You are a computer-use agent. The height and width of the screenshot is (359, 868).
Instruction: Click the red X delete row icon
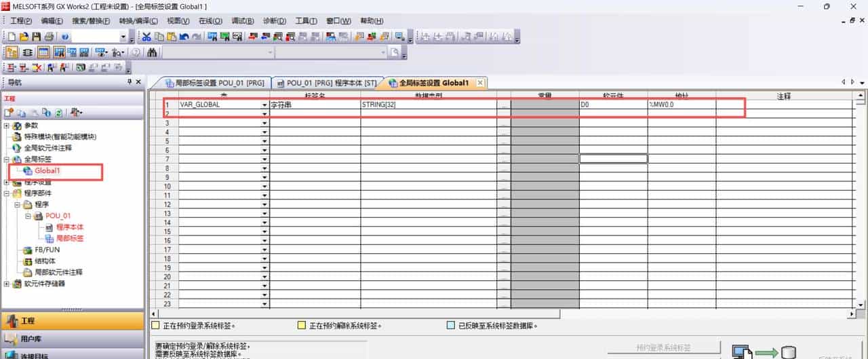click(x=37, y=67)
